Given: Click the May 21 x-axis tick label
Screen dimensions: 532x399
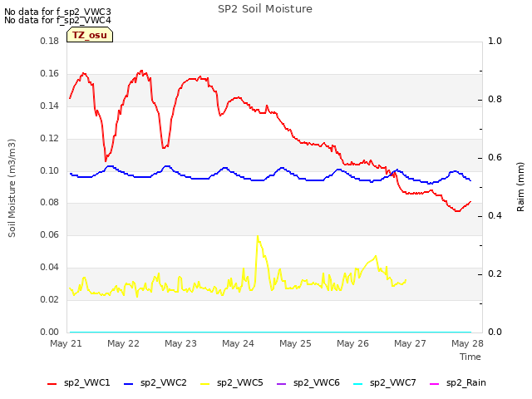Looking at the screenshot, I should 66,343.
